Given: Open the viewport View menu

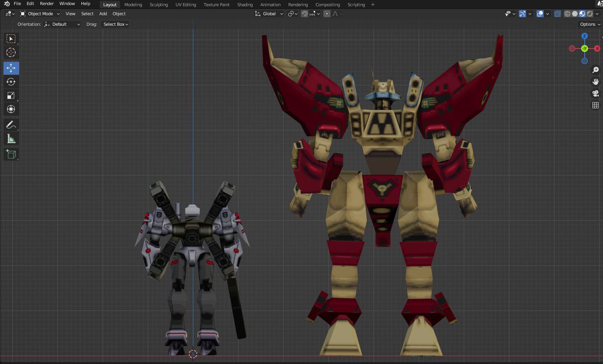Looking at the screenshot, I should coord(70,14).
